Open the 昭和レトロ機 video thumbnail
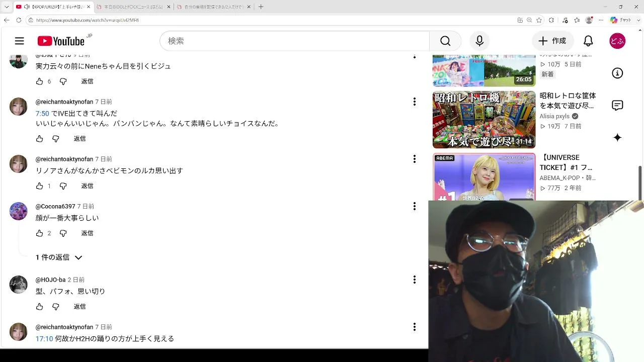Viewport: 644px width, 362px height. coord(484,120)
